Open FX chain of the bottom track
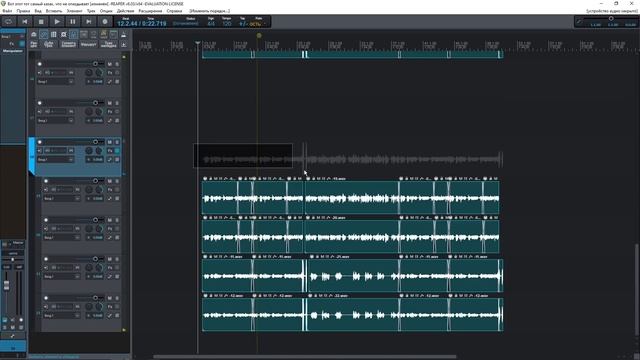This screenshot has height=360, width=640. pyautogui.click(x=110, y=307)
